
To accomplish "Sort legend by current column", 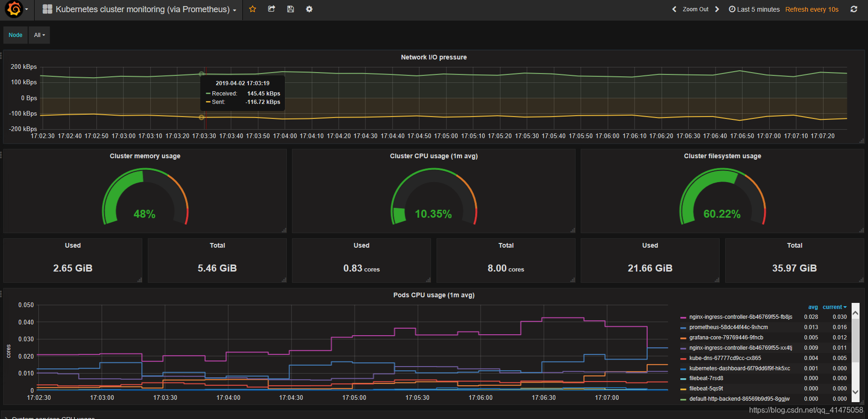I will (834, 307).
